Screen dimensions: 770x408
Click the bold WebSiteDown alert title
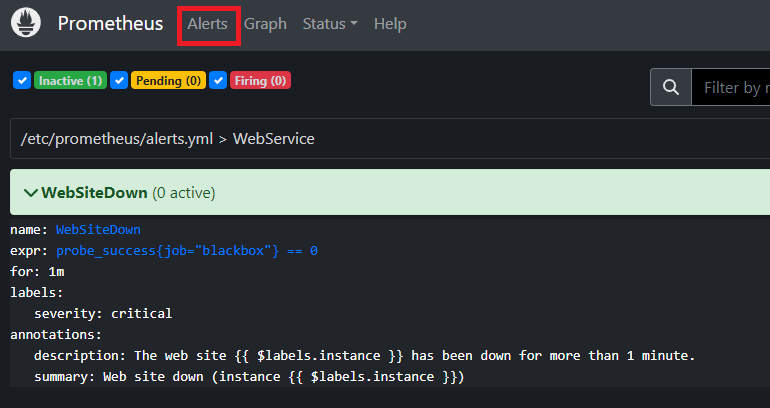pos(95,192)
